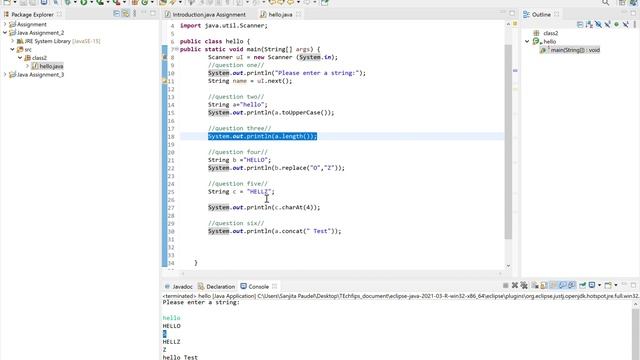Open the Declaration tab
Screen dimensions: 640x360
tap(217, 287)
